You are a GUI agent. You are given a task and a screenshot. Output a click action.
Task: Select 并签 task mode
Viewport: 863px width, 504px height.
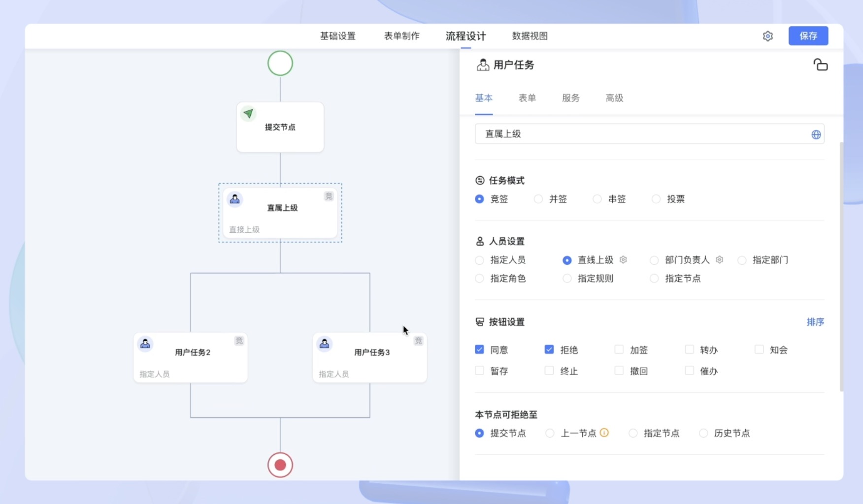tap(538, 199)
